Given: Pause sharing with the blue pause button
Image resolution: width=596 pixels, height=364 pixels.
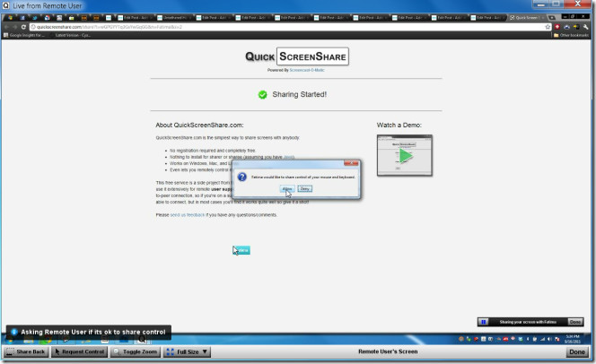Looking at the screenshot, I should pyautogui.click(x=484, y=322).
